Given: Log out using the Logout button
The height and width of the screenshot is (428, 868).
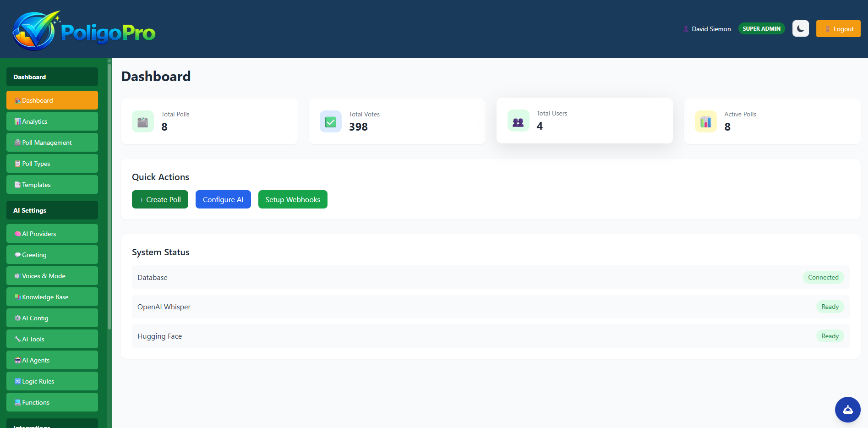Looking at the screenshot, I should click(x=838, y=28).
